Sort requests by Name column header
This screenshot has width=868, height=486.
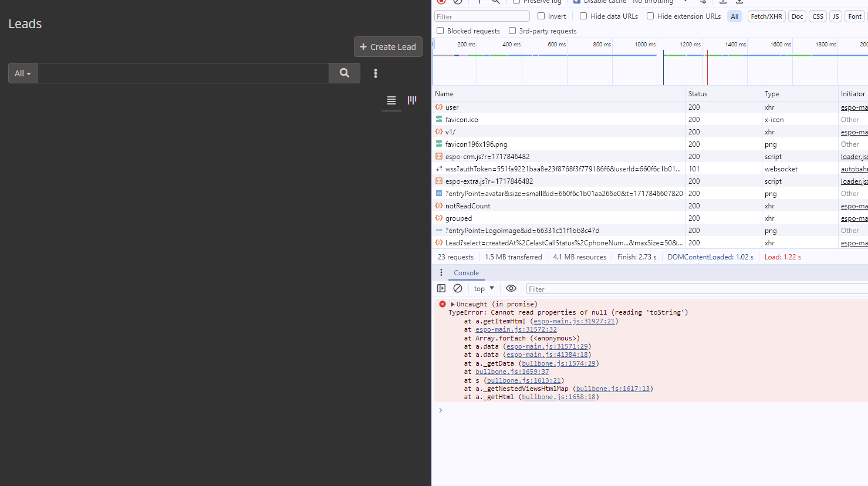pyautogui.click(x=559, y=94)
